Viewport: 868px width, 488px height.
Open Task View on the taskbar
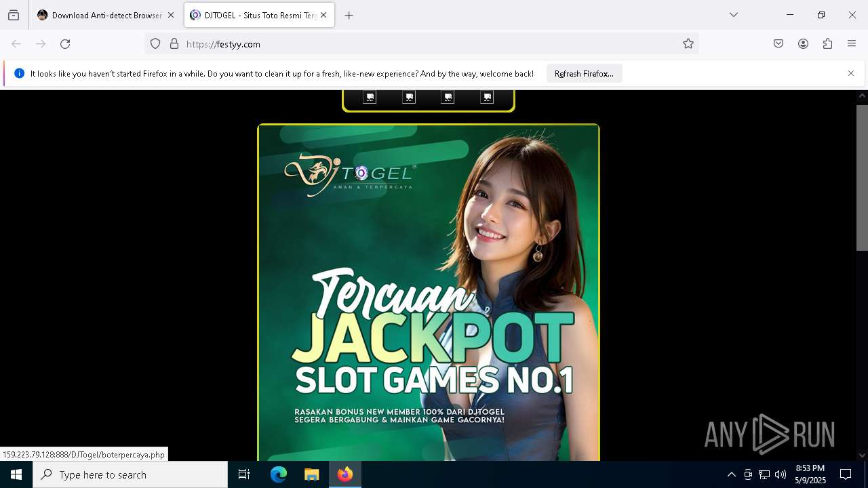pyautogui.click(x=244, y=474)
